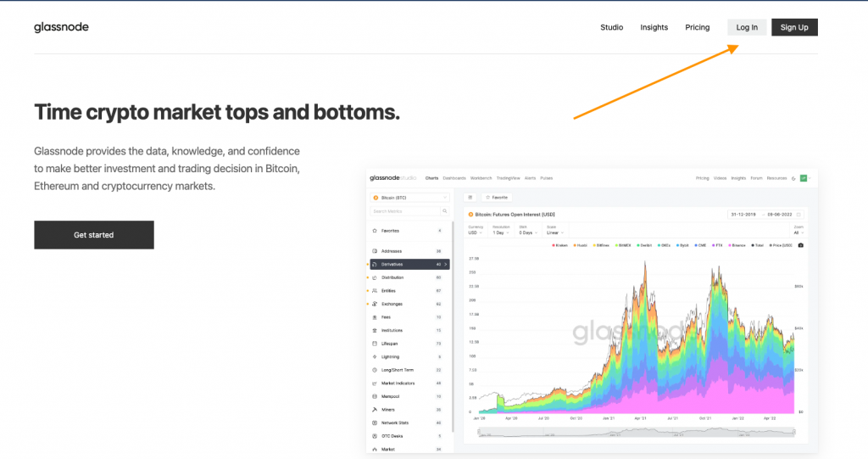Viewport: 868px width, 459px height.
Task: Select the Lightning category icon
Action: [x=375, y=357]
